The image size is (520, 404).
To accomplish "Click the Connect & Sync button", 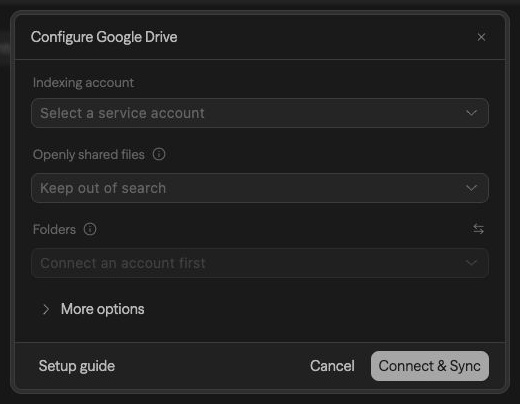I will pos(430,366).
